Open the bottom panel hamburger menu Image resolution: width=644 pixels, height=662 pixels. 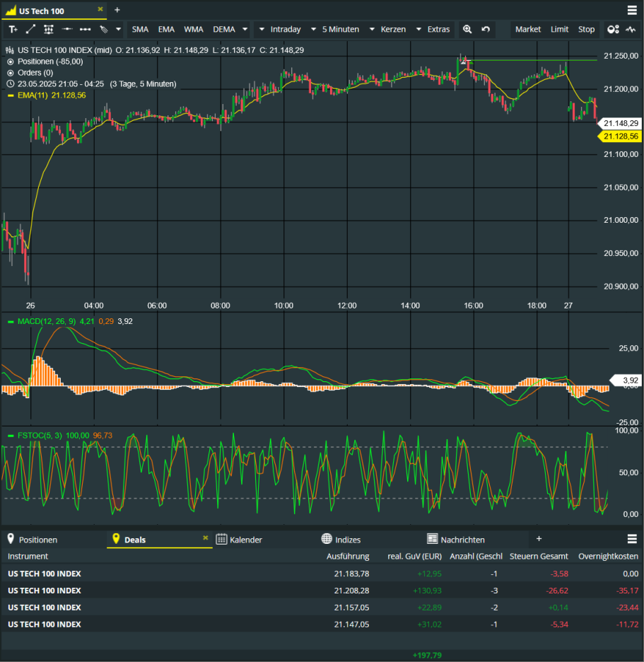[632, 539]
